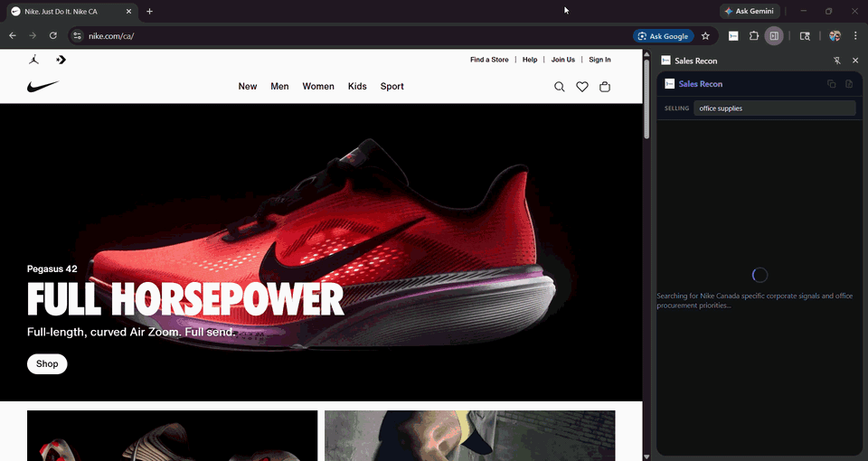View Nike favourites heart icon
This screenshot has width=868, height=461.
click(581, 87)
